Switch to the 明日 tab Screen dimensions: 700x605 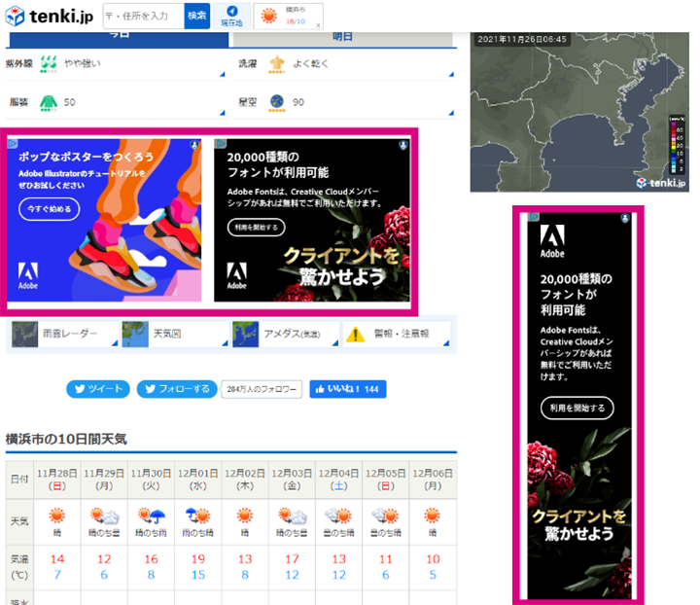[342, 38]
